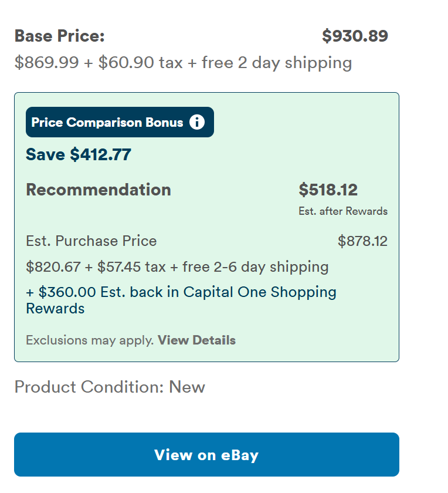Click the Recommendation heading
Screen dimensions: 448x493
click(99, 190)
